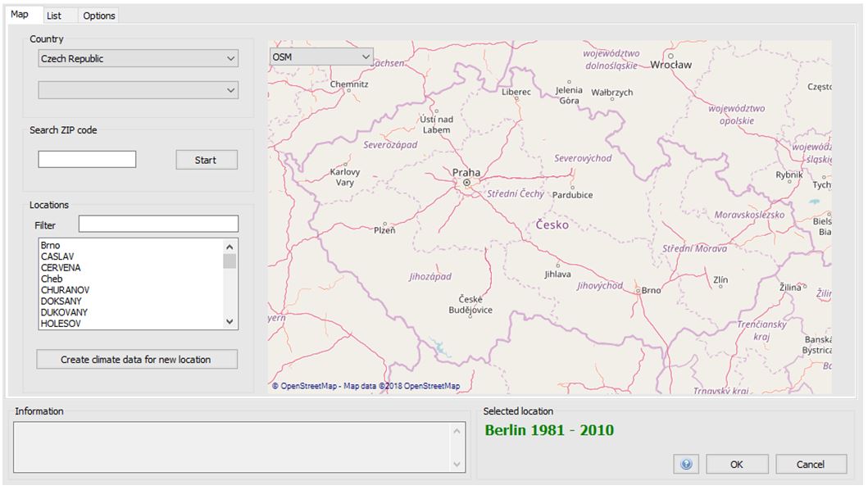Select DUKOVANY from the locations list
Viewport: 868px width, 490px height.
pyautogui.click(x=65, y=312)
